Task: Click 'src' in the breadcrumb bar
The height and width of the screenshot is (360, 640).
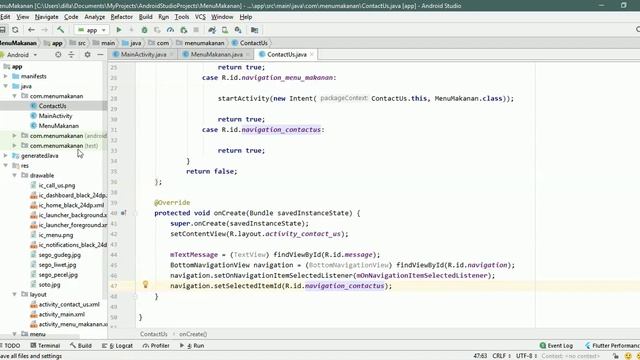Action: 82,42
